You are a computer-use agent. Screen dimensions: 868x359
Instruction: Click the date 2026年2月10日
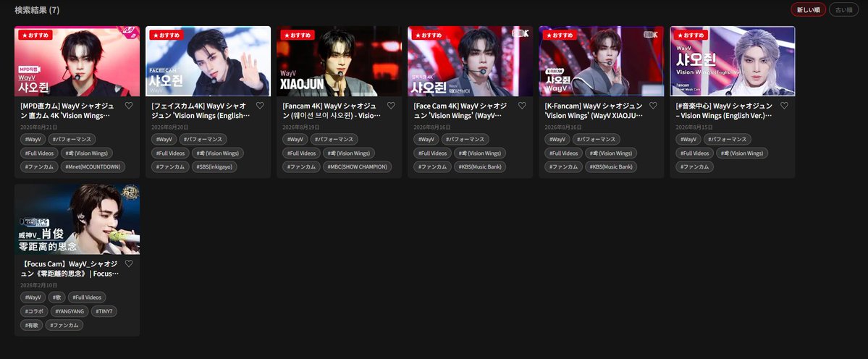click(x=38, y=285)
